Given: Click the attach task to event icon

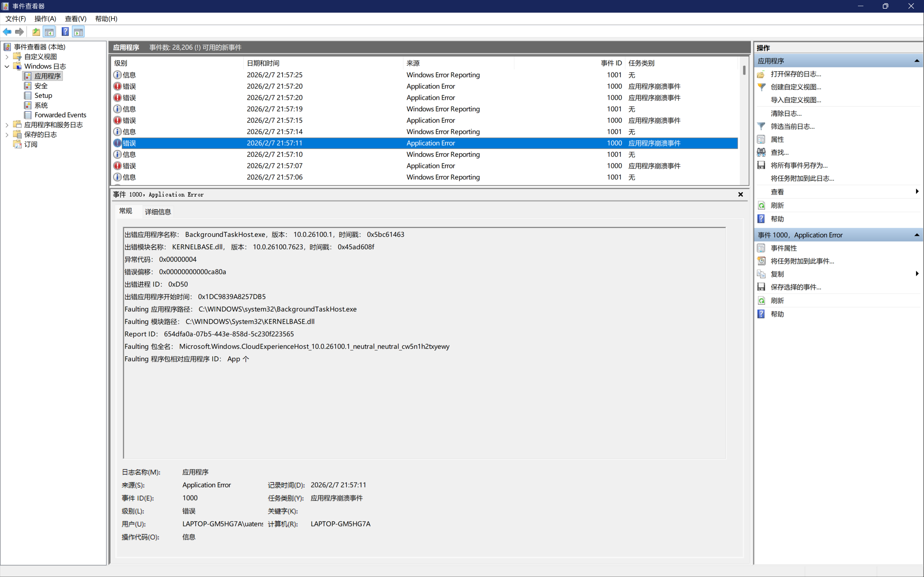Looking at the screenshot, I should pos(761,261).
